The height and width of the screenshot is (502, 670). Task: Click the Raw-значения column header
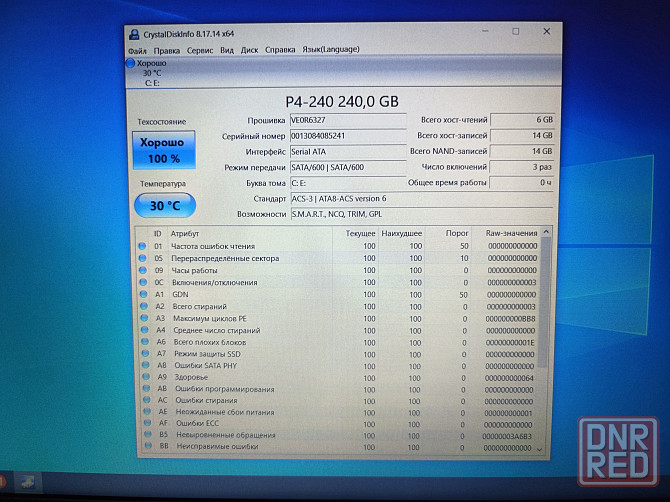coord(511,233)
